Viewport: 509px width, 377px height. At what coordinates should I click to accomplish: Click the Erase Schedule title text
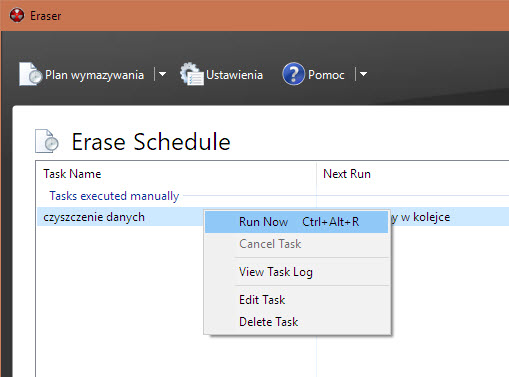pyautogui.click(x=151, y=142)
